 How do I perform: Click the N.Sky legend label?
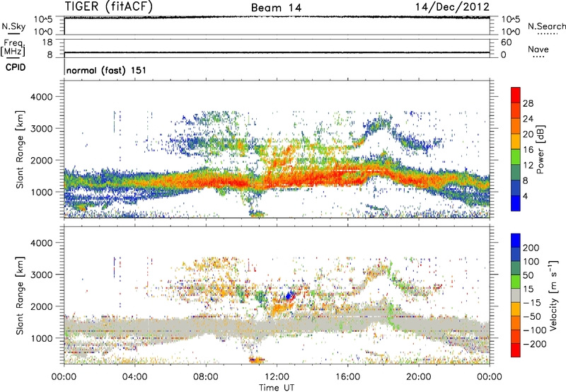(13, 26)
